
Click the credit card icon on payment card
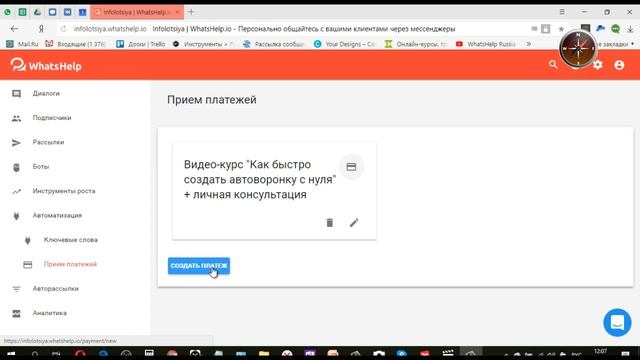(x=351, y=167)
